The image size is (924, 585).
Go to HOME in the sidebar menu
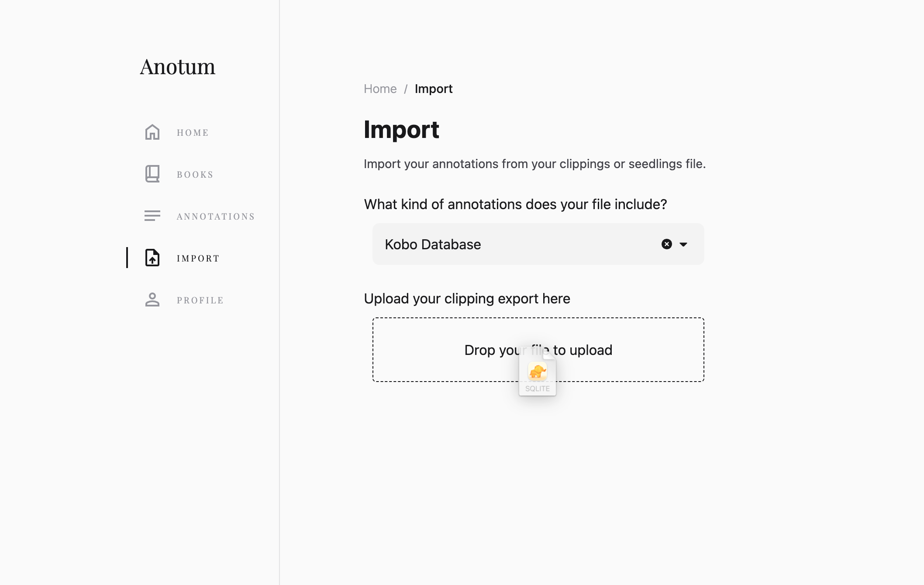193,133
